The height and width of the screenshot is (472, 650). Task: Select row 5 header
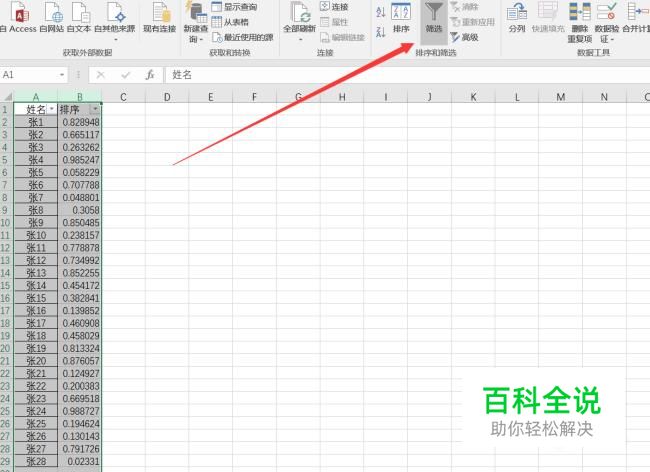6,160
